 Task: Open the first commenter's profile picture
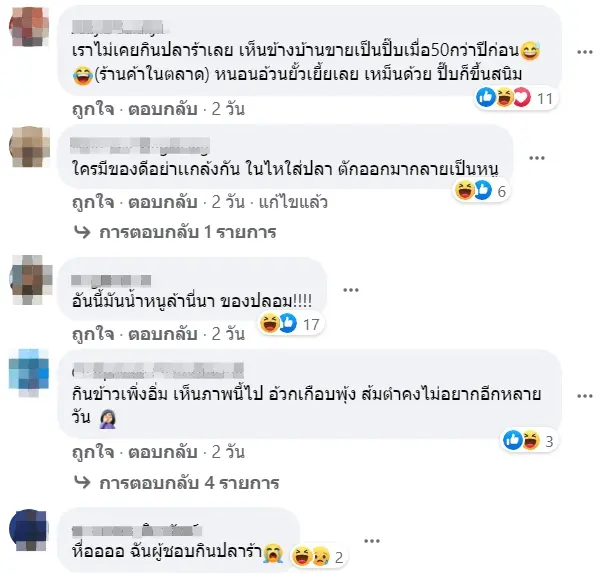coord(29,27)
